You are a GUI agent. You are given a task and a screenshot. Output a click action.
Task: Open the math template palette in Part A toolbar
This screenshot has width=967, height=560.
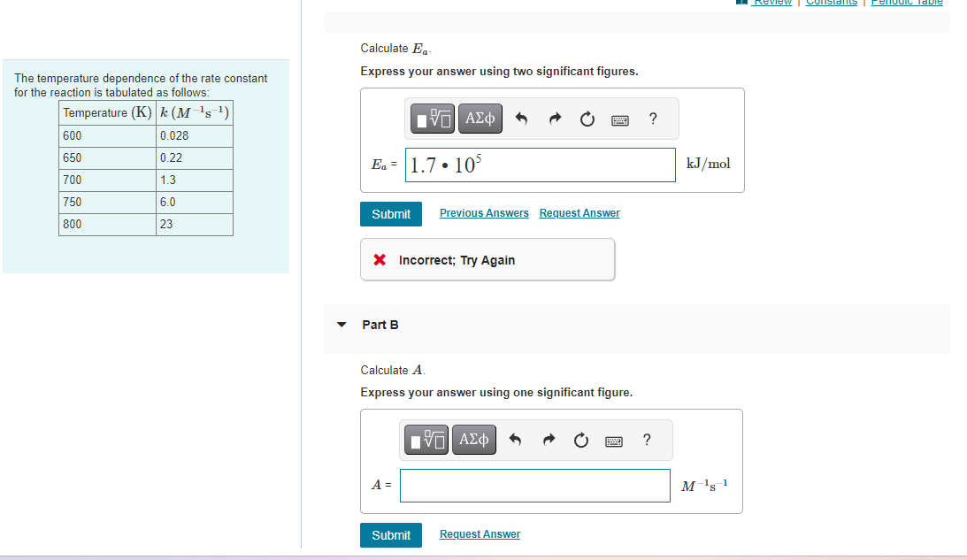[432, 119]
